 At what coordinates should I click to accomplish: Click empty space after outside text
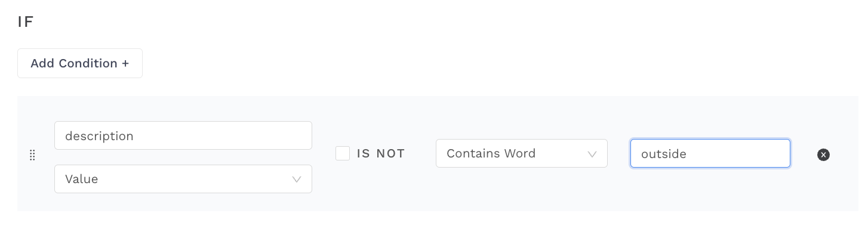(x=737, y=154)
